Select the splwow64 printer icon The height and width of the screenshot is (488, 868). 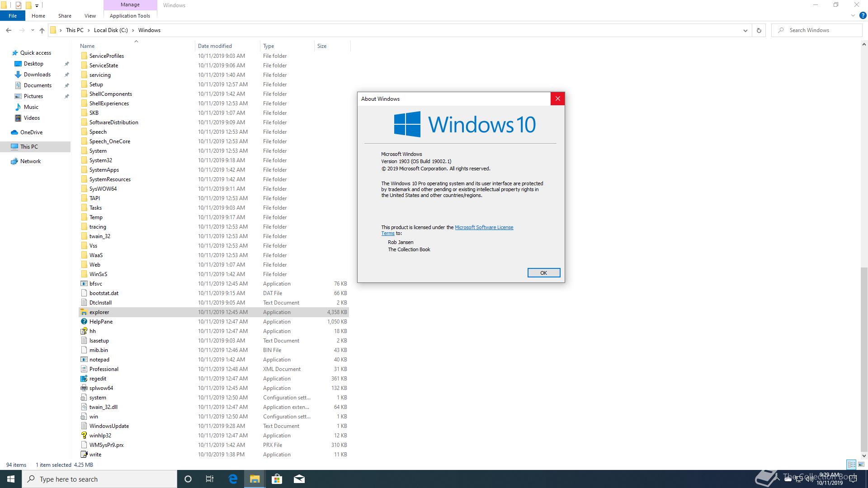84,388
